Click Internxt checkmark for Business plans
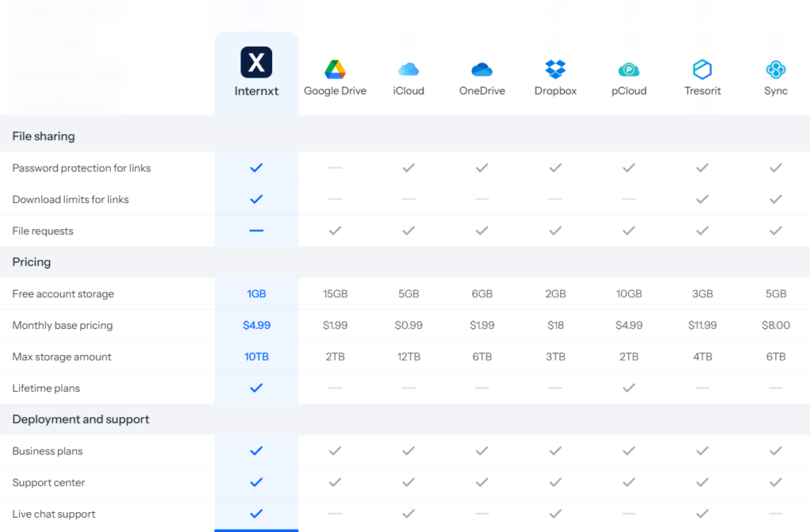 pyautogui.click(x=256, y=451)
